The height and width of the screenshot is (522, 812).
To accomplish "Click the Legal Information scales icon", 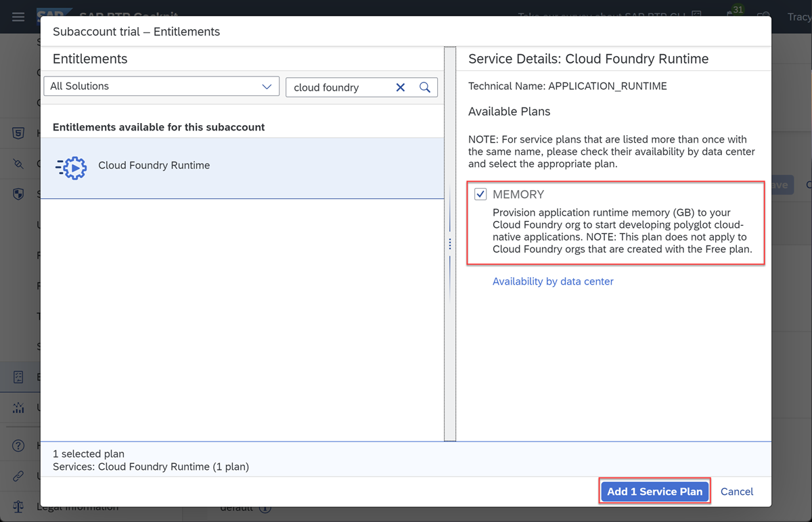I will click(x=18, y=506).
